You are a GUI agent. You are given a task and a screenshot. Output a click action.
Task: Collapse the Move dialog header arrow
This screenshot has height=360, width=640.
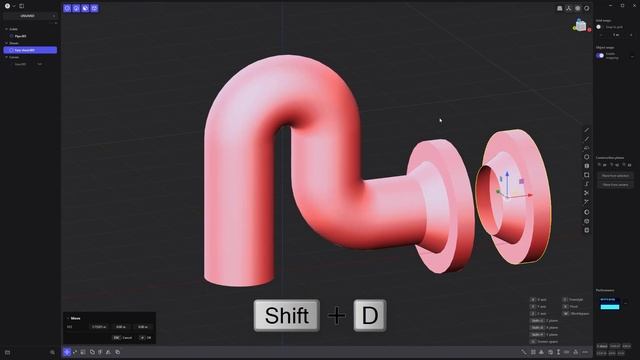(x=68, y=318)
